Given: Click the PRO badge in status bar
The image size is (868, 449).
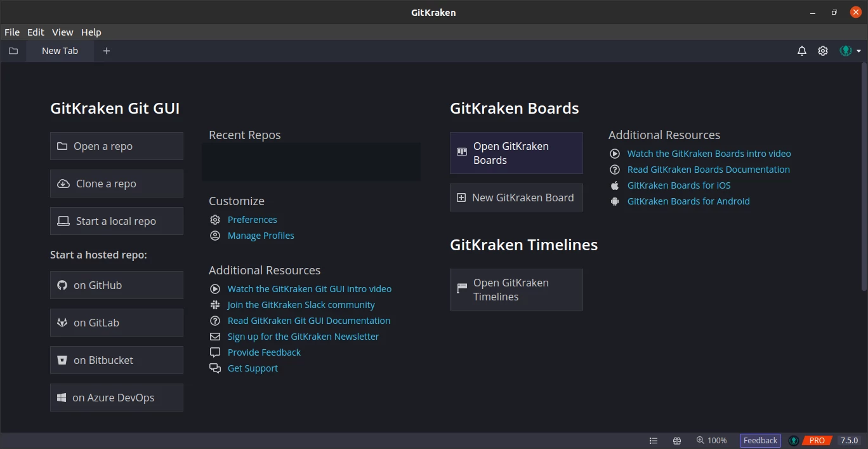Looking at the screenshot, I should coord(817,441).
